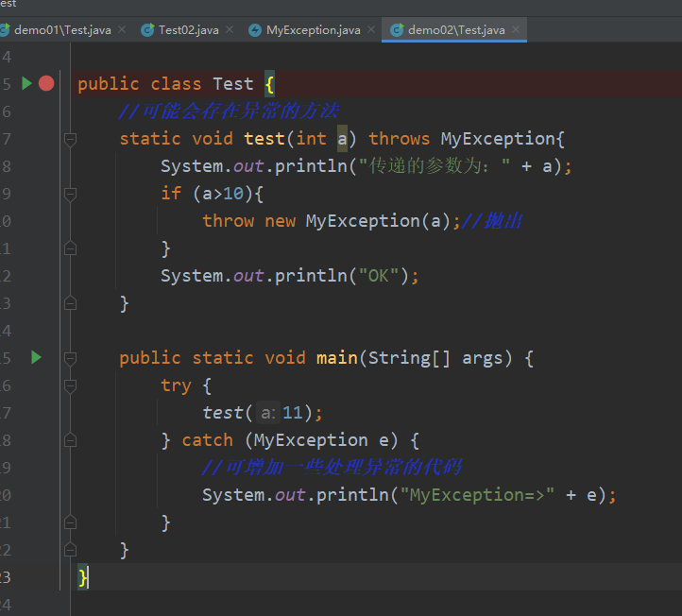Viewport: 682px width, 616px height.
Task: Run the main method via the gutter arrow
Action: 36,357
